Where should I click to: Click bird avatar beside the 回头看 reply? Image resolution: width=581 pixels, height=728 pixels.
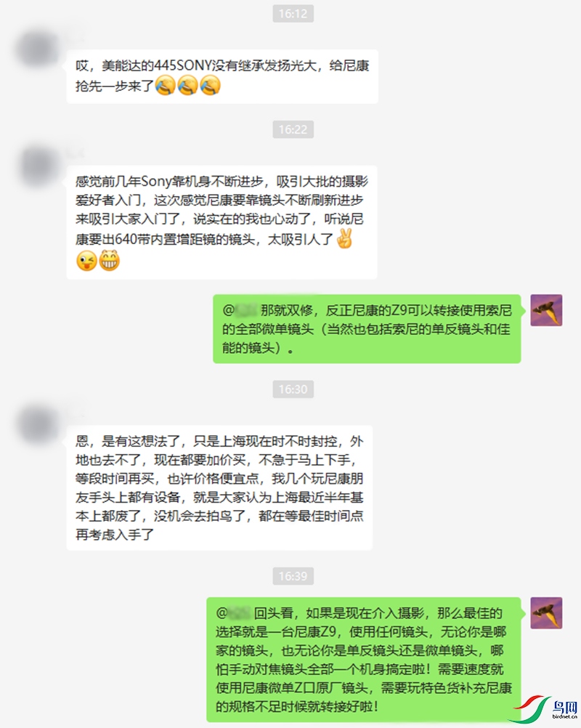coord(546,613)
